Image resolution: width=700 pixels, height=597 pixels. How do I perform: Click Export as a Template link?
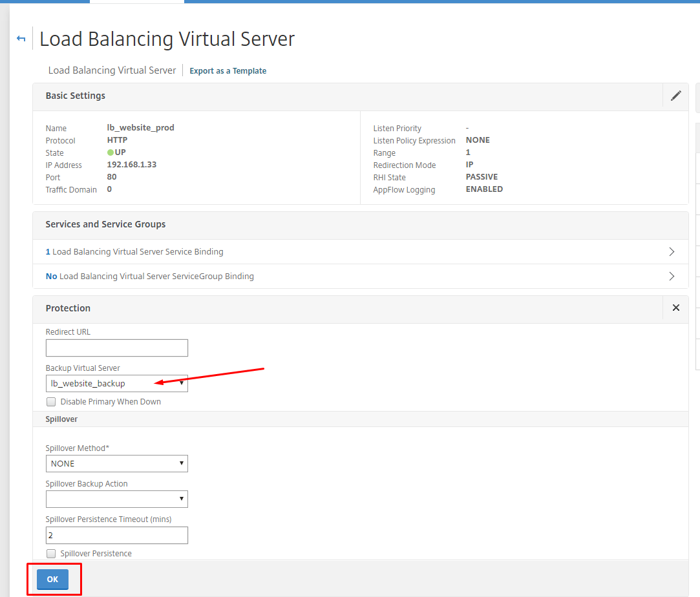click(x=228, y=71)
